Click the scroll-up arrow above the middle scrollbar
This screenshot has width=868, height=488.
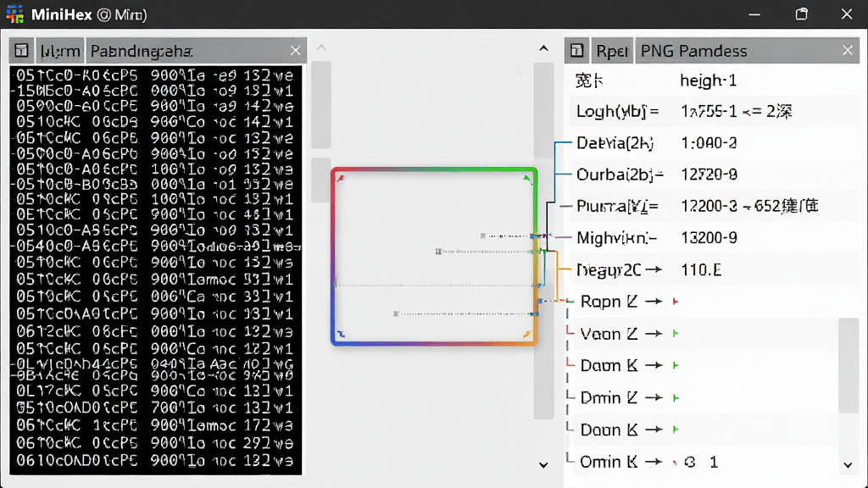[x=543, y=48]
